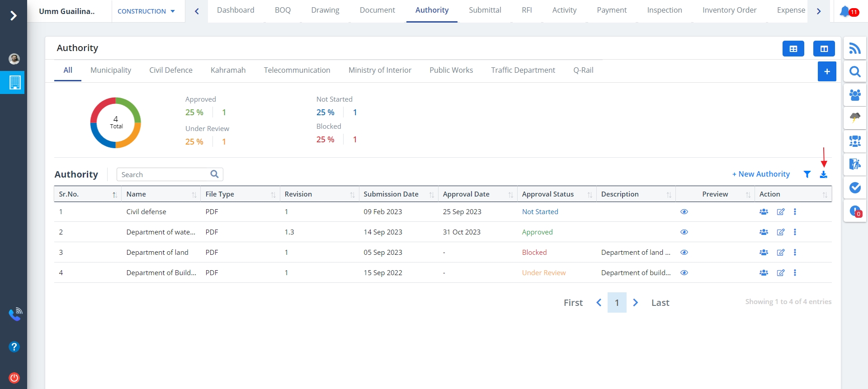Select the Civil Defence filter tab
The image size is (868, 389).
point(170,70)
